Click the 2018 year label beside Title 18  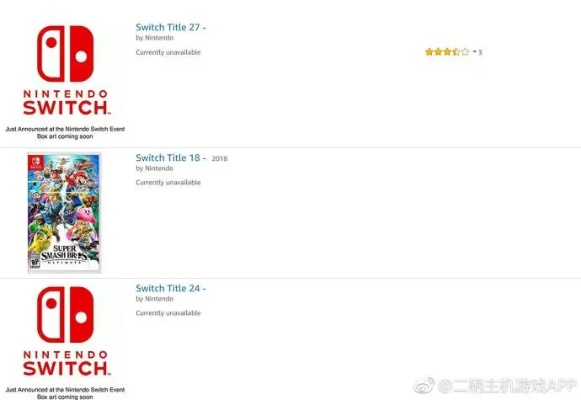click(219, 159)
